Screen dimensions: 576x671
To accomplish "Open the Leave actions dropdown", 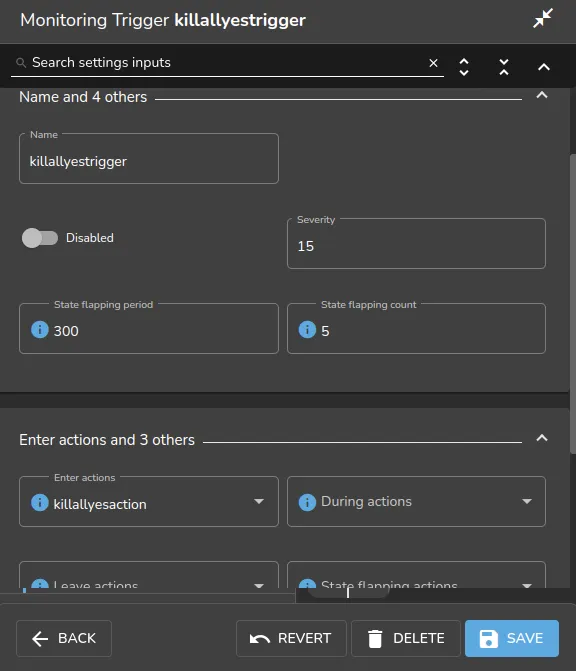I will [149, 576].
